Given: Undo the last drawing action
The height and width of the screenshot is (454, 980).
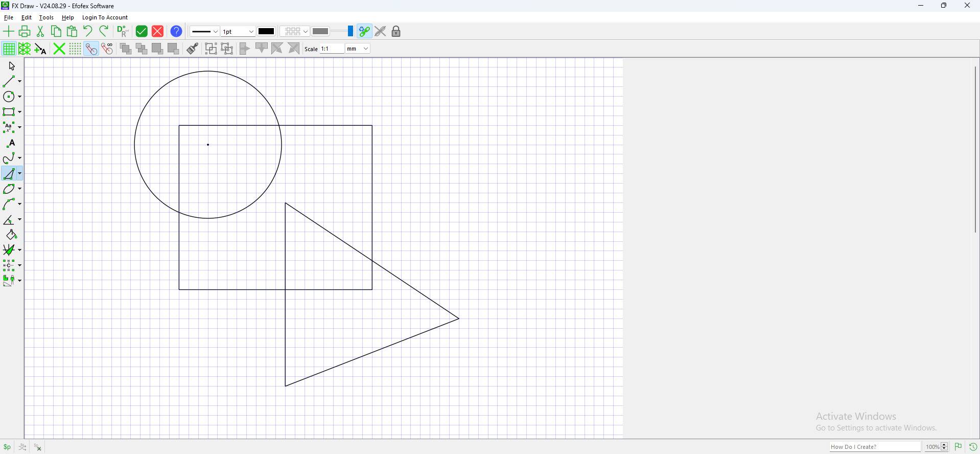Looking at the screenshot, I should coord(88,32).
